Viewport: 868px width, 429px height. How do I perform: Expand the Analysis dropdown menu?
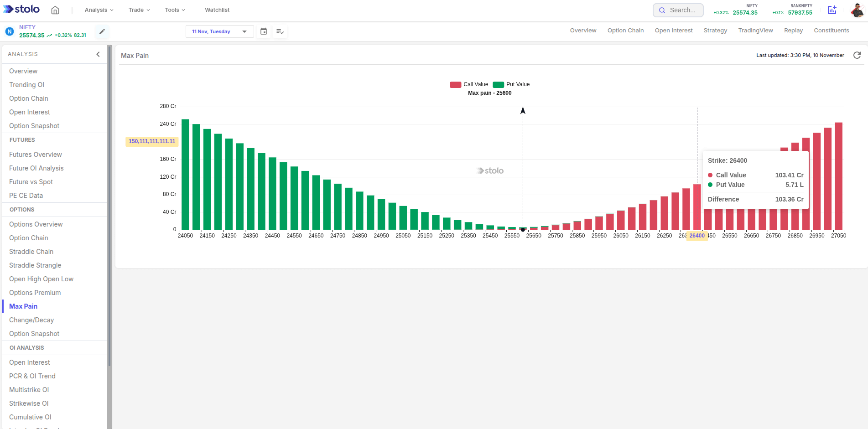[99, 10]
